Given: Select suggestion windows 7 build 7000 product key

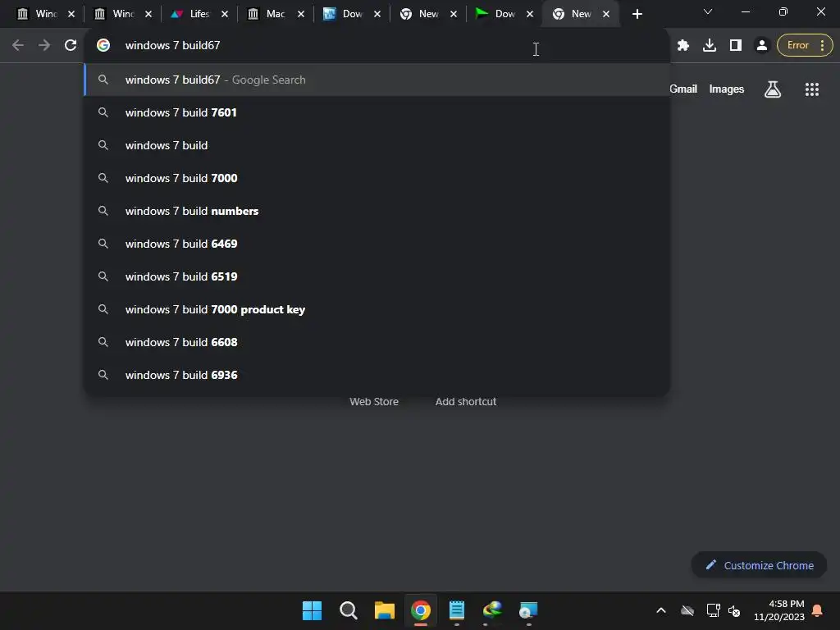Looking at the screenshot, I should [x=377, y=309].
